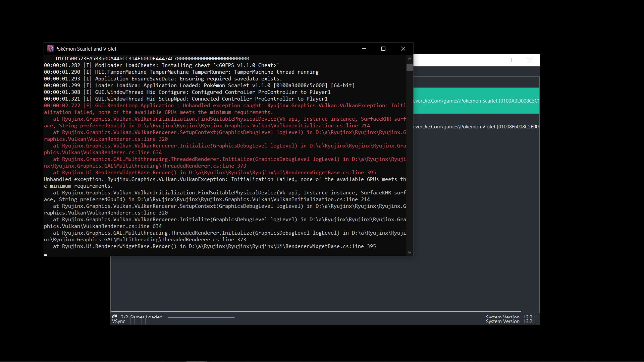Image resolution: width=644 pixels, height=362 pixels.
Task: Click the console scrollbar up arrow
Action: pos(410,59)
